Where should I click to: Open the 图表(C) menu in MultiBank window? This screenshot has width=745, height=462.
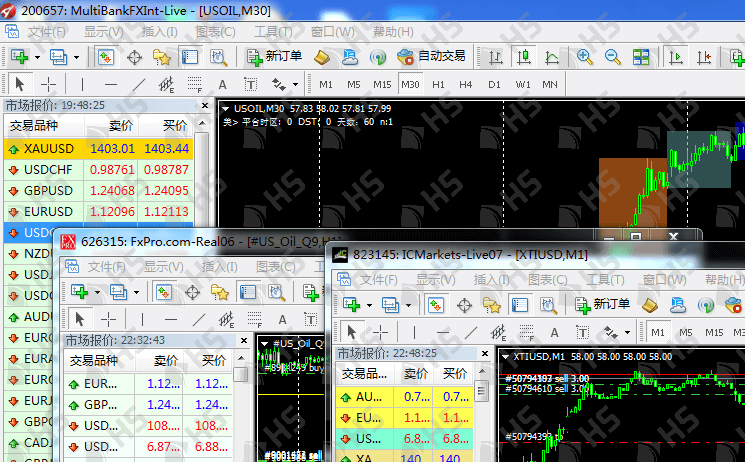point(216,32)
